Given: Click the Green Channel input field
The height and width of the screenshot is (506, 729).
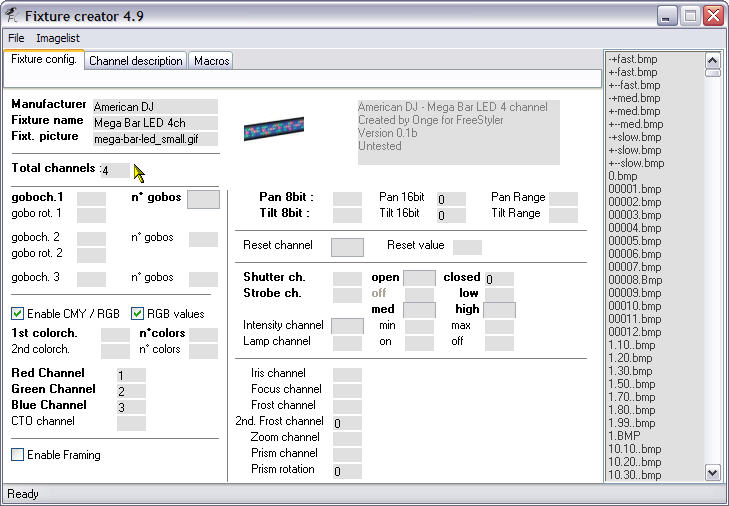Looking at the screenshot, I should 131,391.
